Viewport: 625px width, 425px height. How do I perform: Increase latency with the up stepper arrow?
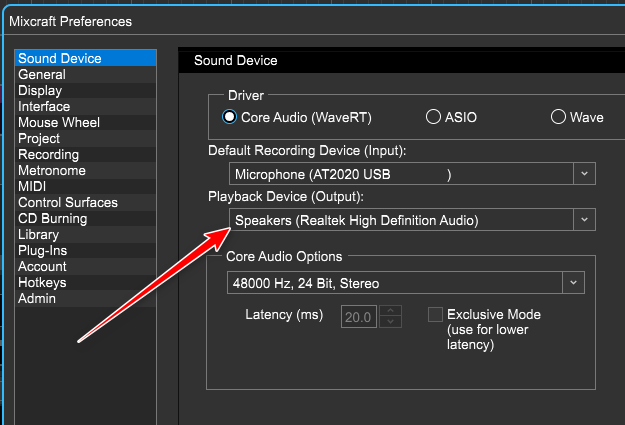[391, 311]
